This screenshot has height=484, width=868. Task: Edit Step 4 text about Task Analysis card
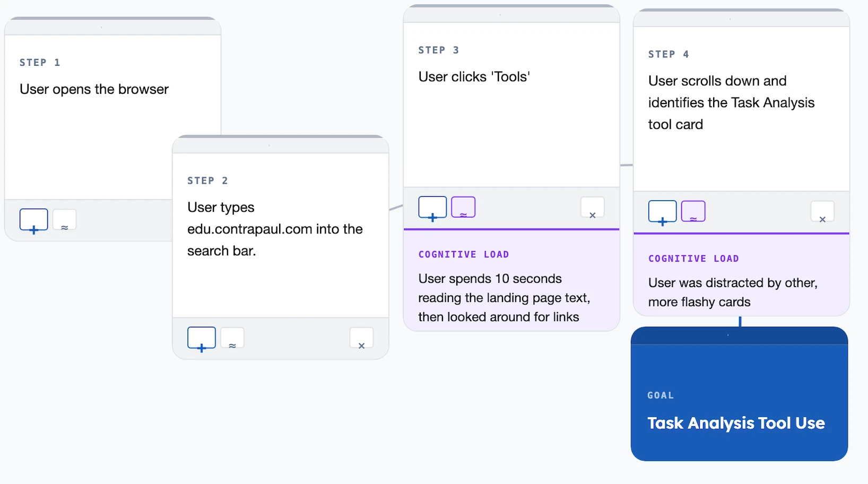(x=731, y=102)
